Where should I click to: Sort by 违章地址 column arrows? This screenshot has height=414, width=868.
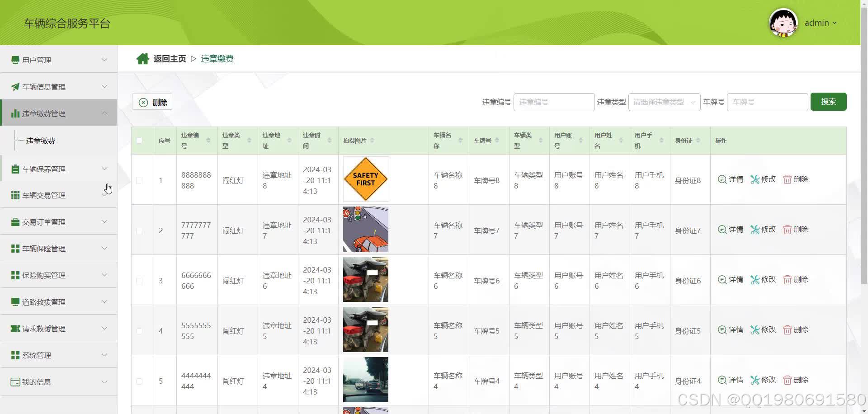tap(289, 141)
